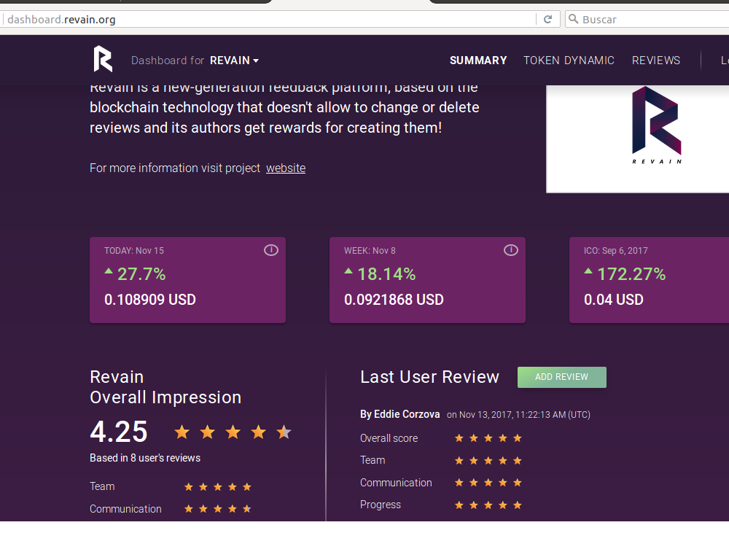Click the search magnifier icon beside Buscar
729x560 pixels.
tap(574, 19)
